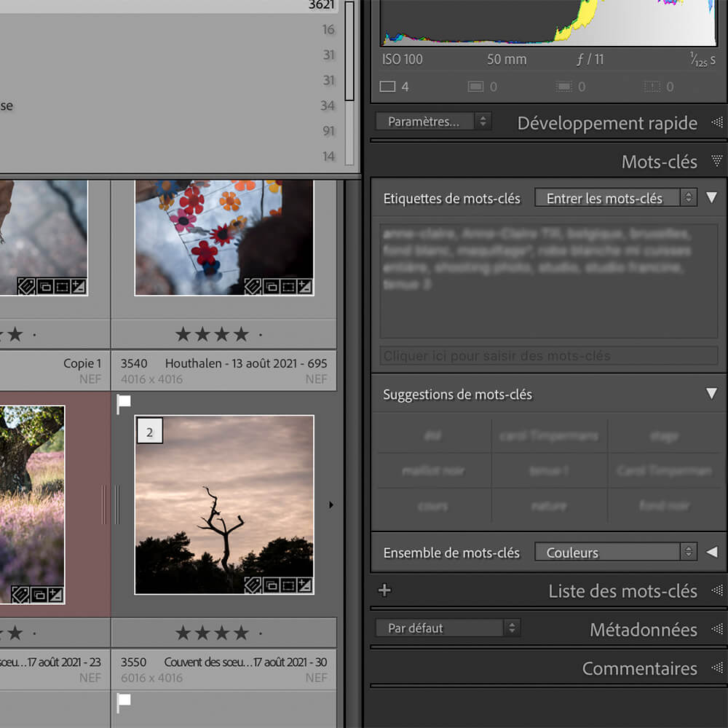Click crop badge on flower photo

pos(288,286)
